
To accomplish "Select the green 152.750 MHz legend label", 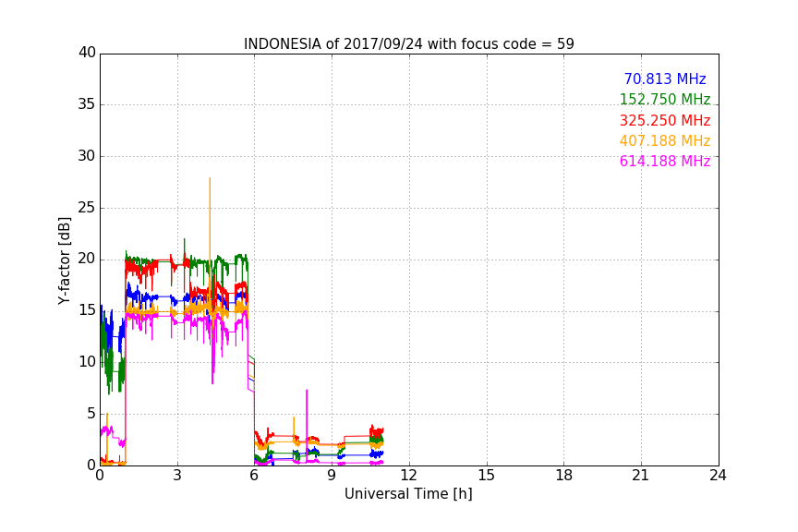I will click(x=665, y=100).
